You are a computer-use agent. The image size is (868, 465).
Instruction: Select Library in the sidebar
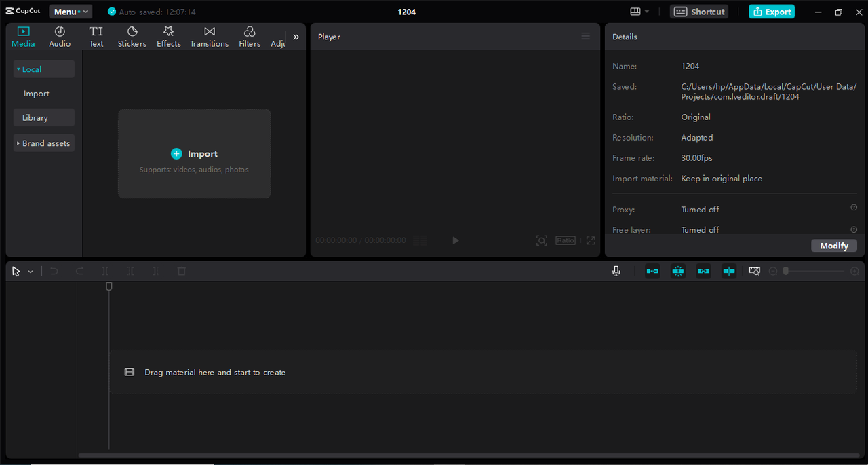click(x=44, y=117)
